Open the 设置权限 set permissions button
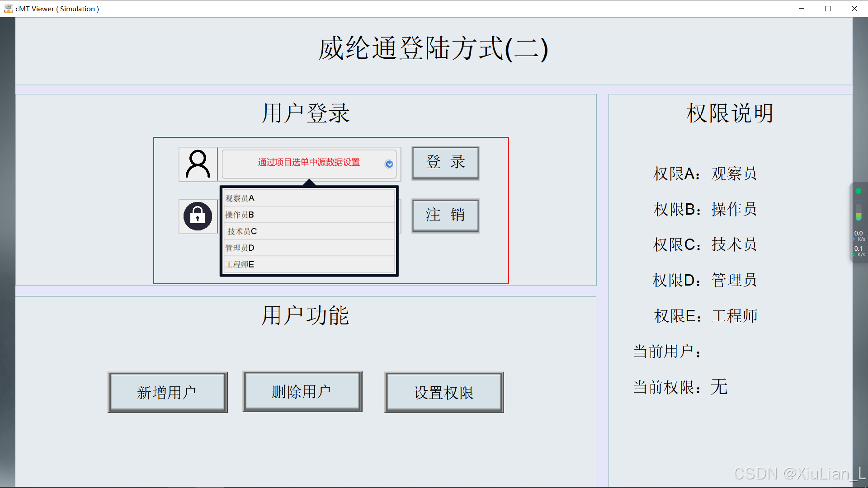This screenshot has height=488, width=868. pos(443,392)
